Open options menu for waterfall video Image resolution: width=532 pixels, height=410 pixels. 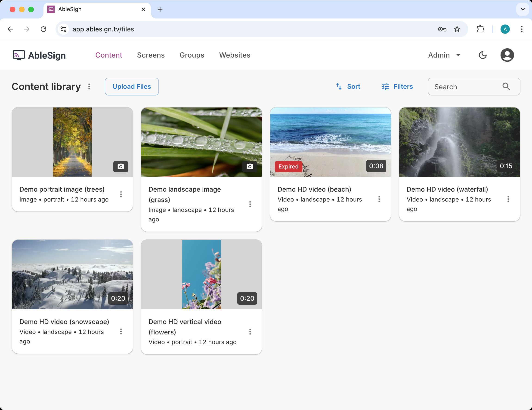508,199
